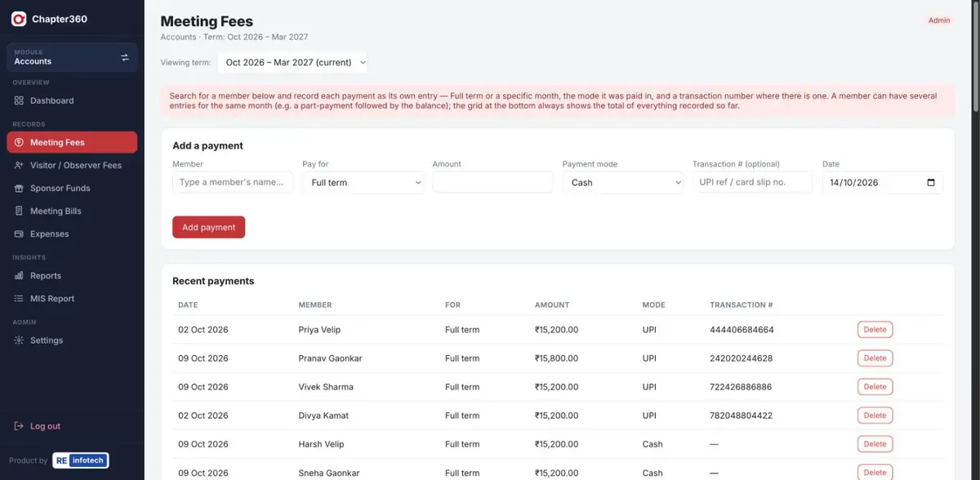Click the AMOUNT column header
The height and width of the screenshot is (480, 980).
(552, 305)
